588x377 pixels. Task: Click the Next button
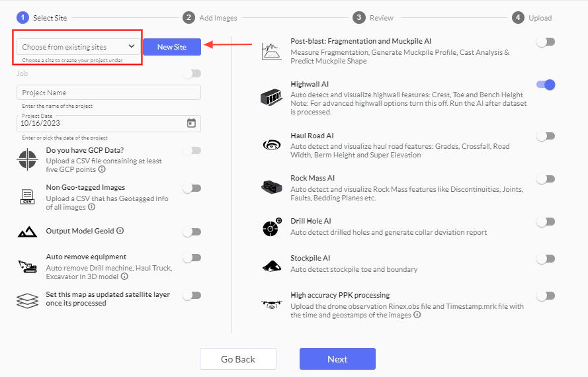click(x=337, y=359)
